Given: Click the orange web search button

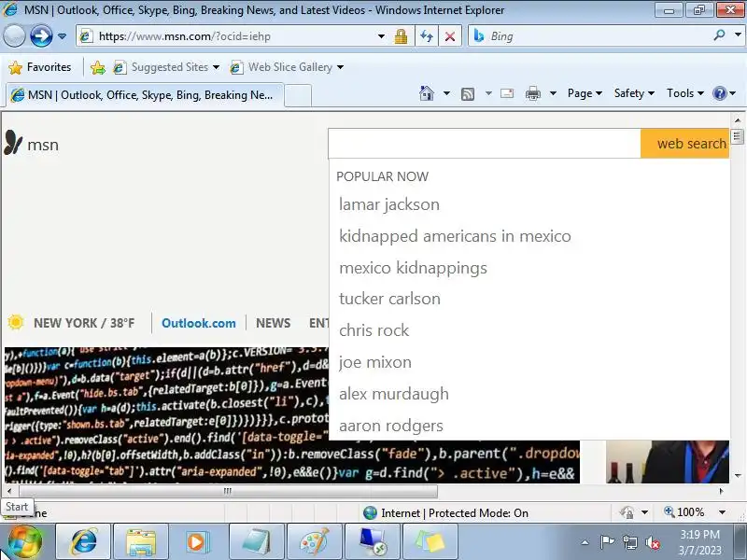Looking at the screenshot, I should [685, 144].
